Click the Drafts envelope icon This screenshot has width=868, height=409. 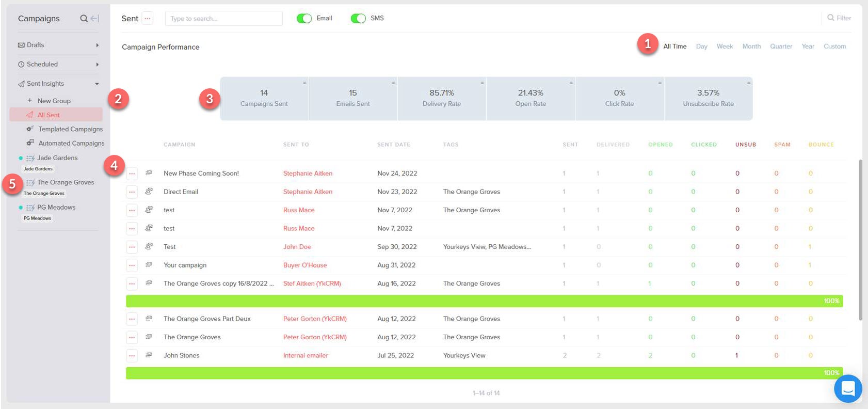click(x=21, y=45)
